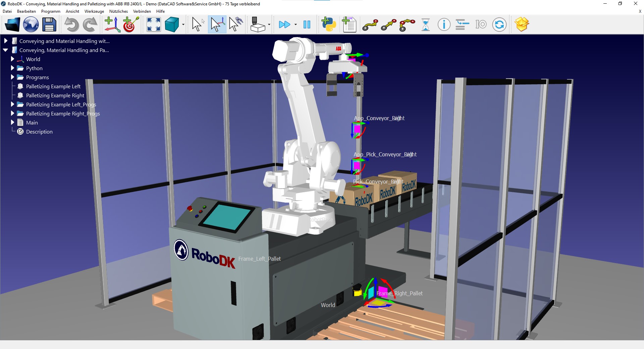Viewport: 644px width, 349px height.
Task: Open the Ansicht menu
Action: tap(72, 11)
